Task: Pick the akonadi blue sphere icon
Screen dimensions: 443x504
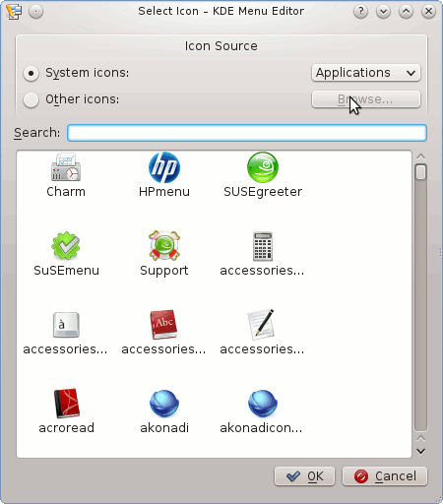Action: click(x=164, y=404)
